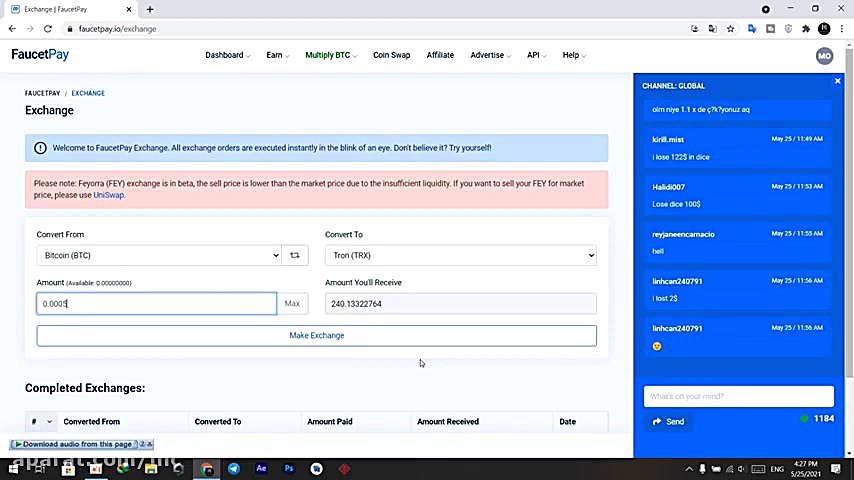Viewport: 854px width, 480px height.
Task: Click the Converted From column header
Action: 92,422
